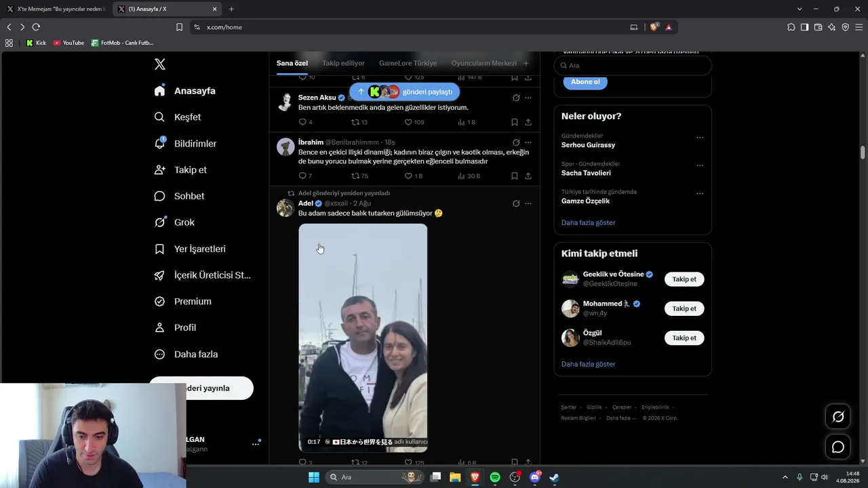
Task: Repost Sezen Aksu's post
Action: click(x=359, y=122)
